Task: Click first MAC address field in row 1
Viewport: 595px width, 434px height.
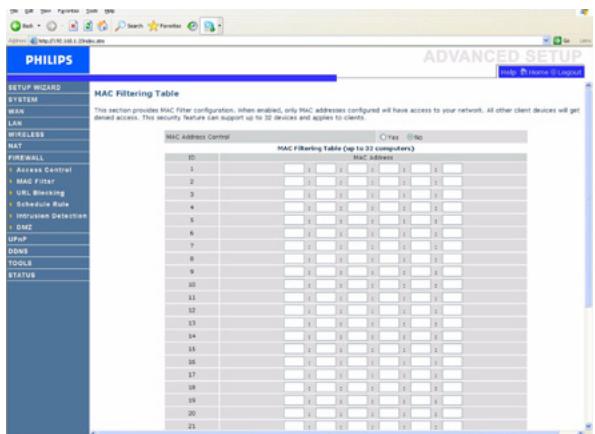Action: click(294, 169)
